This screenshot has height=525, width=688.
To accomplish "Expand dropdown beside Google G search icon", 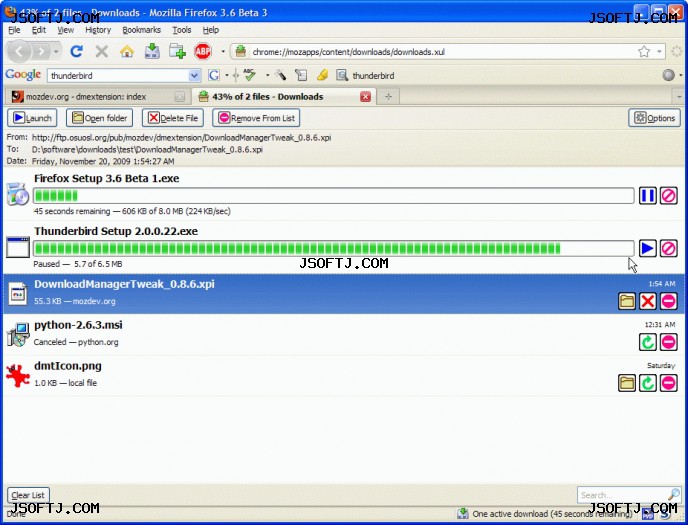I will [226, 75].
